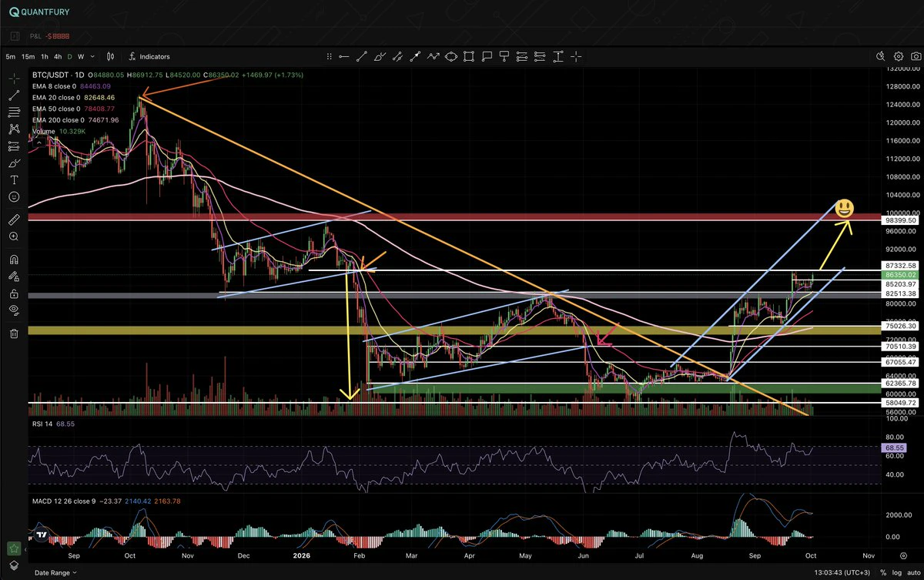924x580 pixels.
Task: Click the EMA 200 close legend
Action: point(59,120)
